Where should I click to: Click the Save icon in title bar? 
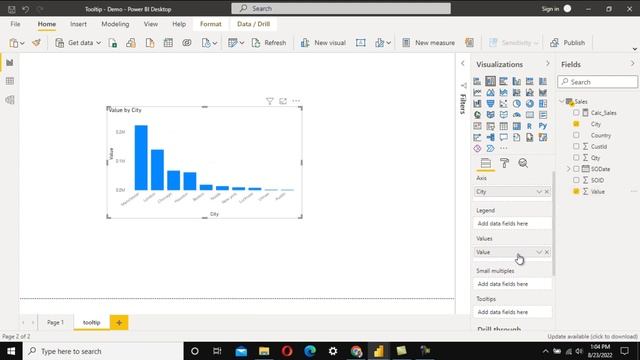11,9
